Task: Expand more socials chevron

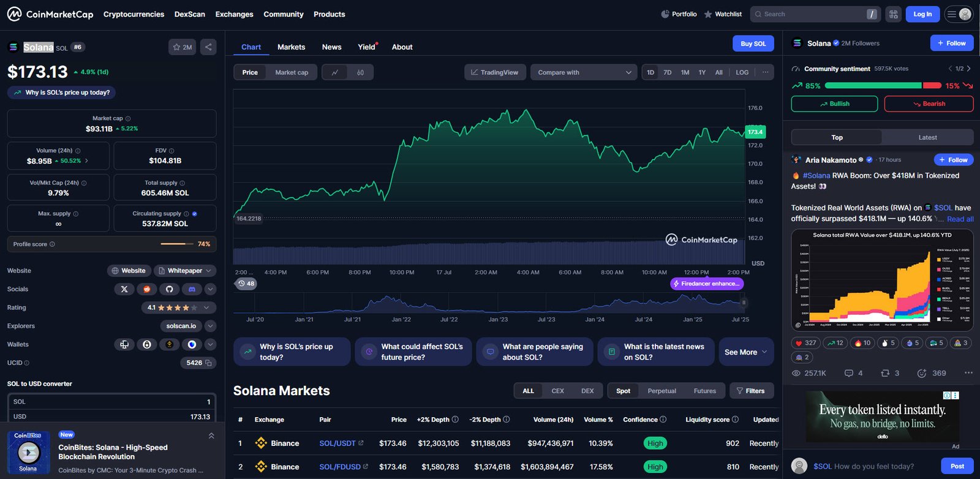Action: pos(210,289)
